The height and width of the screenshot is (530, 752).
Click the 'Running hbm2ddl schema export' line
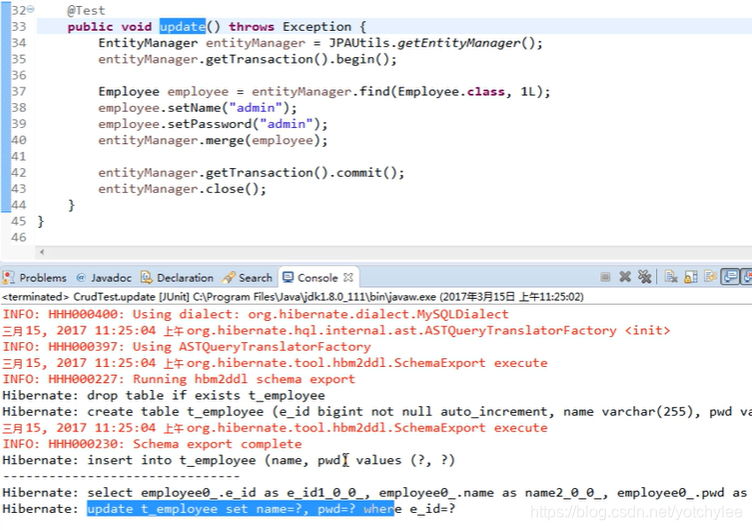click(x=179, y=379)
